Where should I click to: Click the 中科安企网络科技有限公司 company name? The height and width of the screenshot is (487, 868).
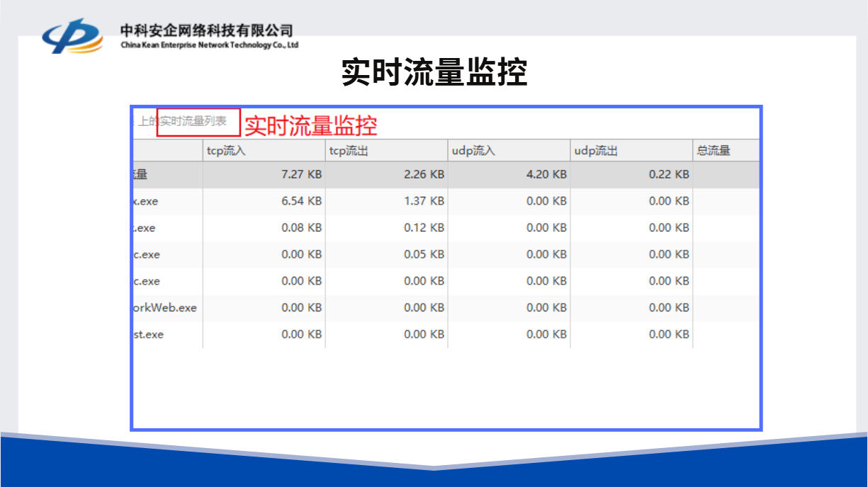point(206,30)
